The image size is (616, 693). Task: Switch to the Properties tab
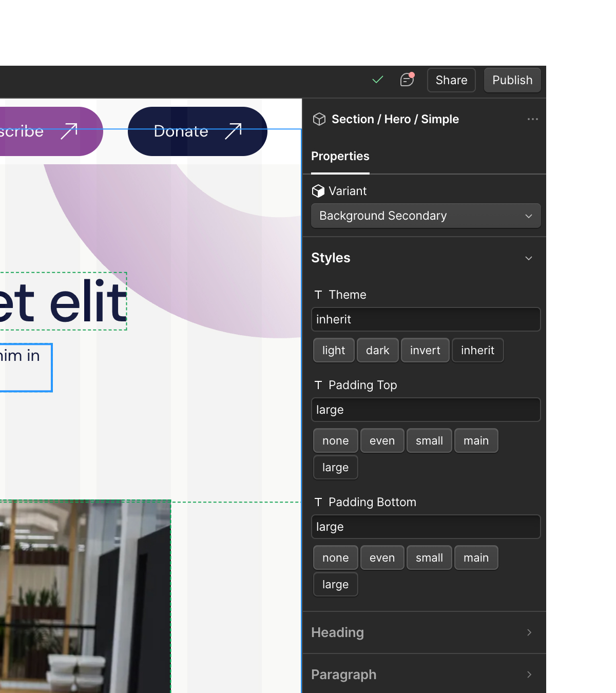[340, 156]
